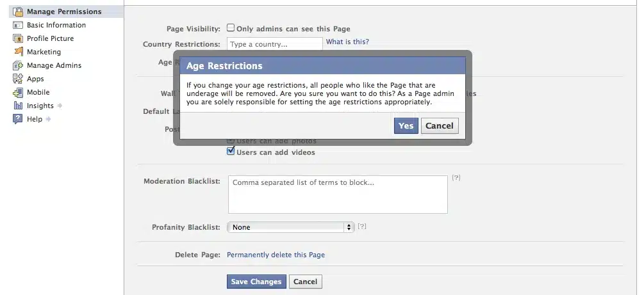Click the Mobile phone icon

point(18,92)
